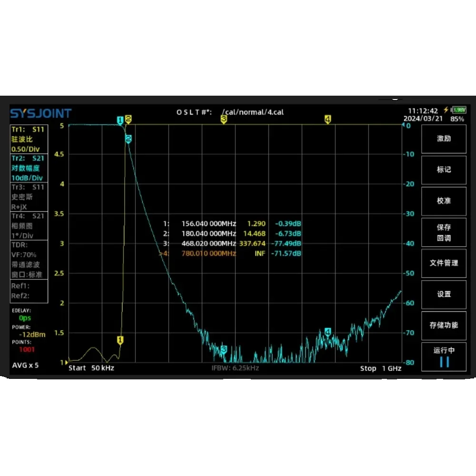This screenshot has width=476, height=476.
Task: Select yellow marker 3 at top axis
Action: pos(224,119)
